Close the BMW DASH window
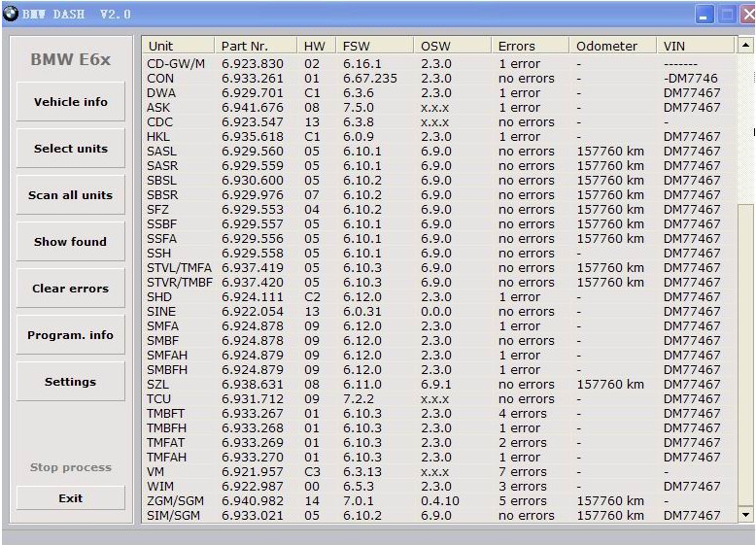 coord(748,15)
